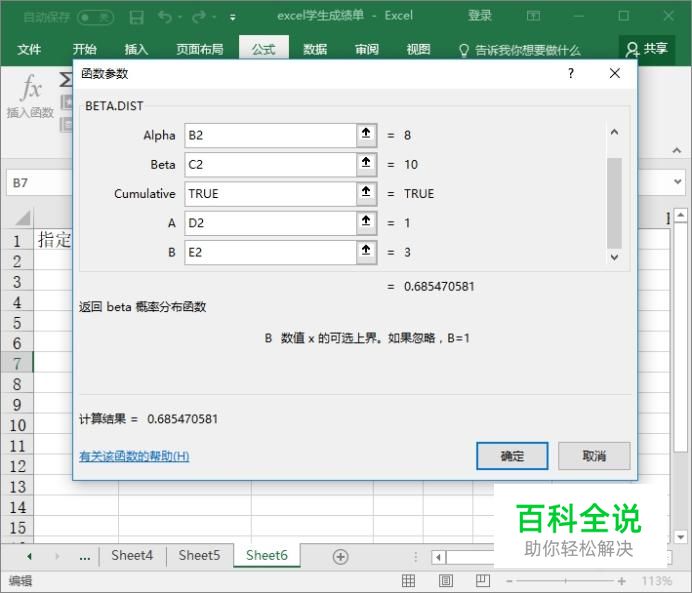Click the sheet tabs ellipsis

click(x=85, y=558)
